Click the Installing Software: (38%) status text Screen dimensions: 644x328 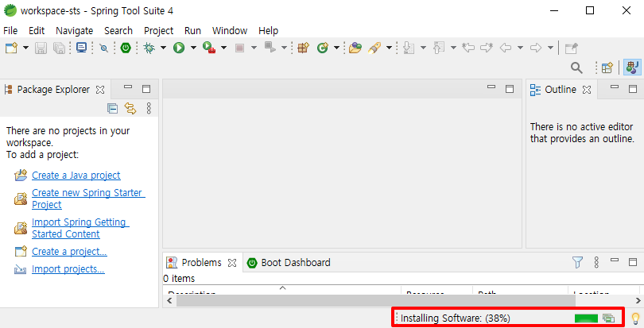tap(456, 318)
